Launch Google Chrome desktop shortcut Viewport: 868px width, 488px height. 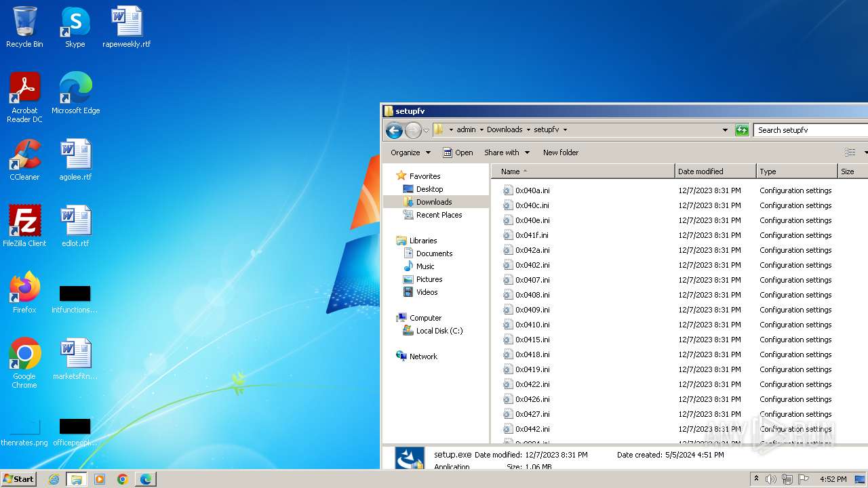[x=24, y=363]
